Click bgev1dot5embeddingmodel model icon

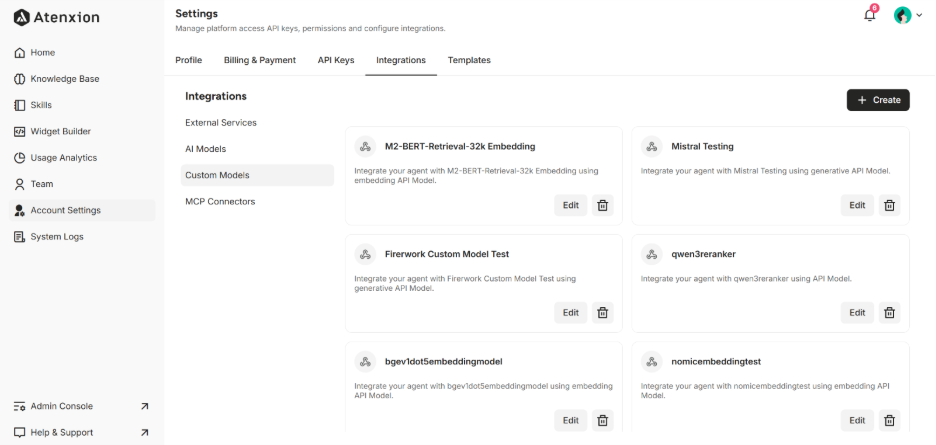point(365,361)
